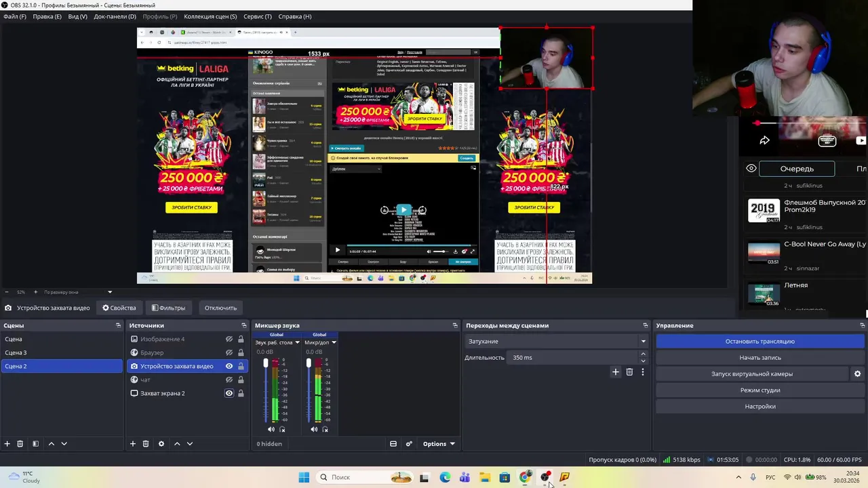Viewport: 868px width, 488px height.
Task: Remove selected source with trash icon
Action: (146, 444)
